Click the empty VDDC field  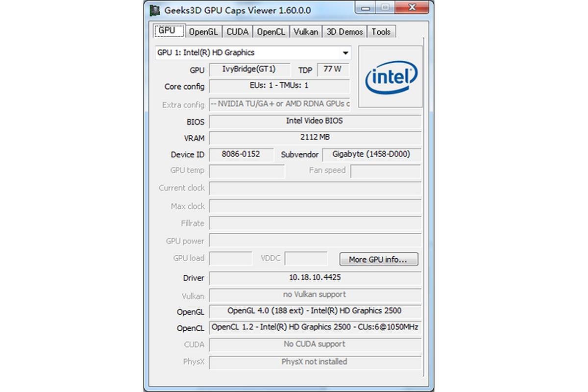pos(306,259)
